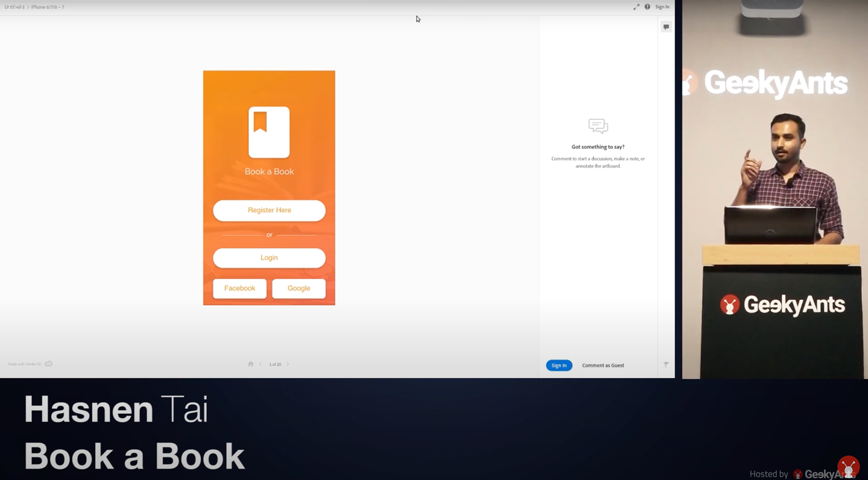
Task: Tap the white book logo in prototype
Action: 269,132
